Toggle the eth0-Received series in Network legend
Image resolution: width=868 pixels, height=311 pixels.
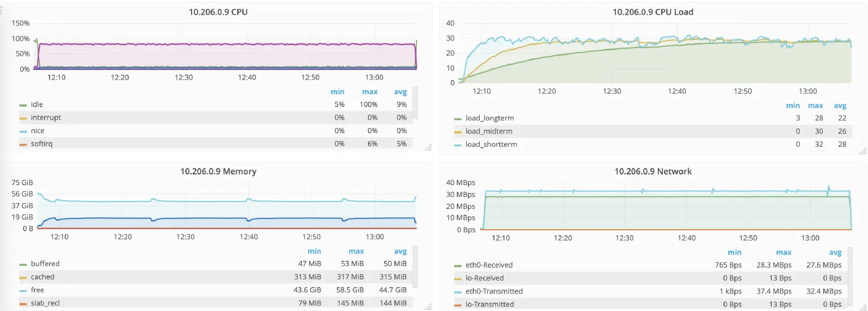(x=489, y=265)
